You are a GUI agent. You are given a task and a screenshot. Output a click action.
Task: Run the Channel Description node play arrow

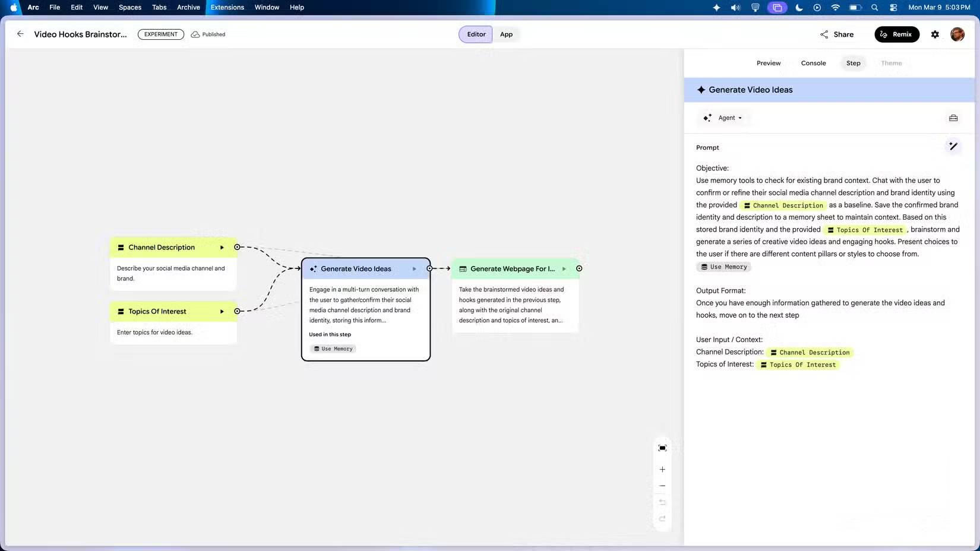pyautogui.click(x=222, y=248)
